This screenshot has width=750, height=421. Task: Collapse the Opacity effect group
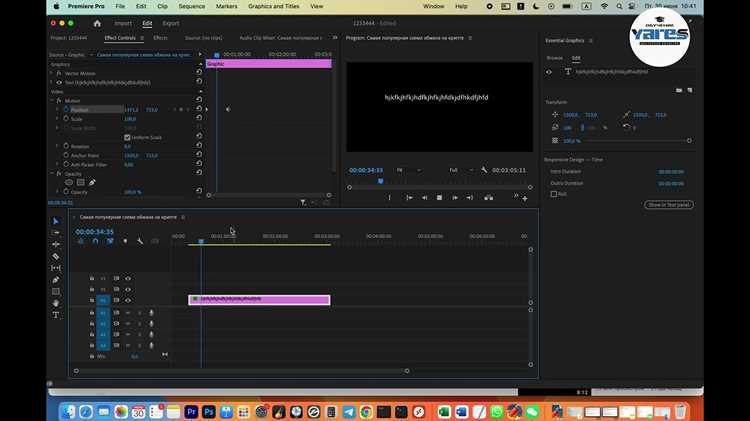(x=52, y=174)
